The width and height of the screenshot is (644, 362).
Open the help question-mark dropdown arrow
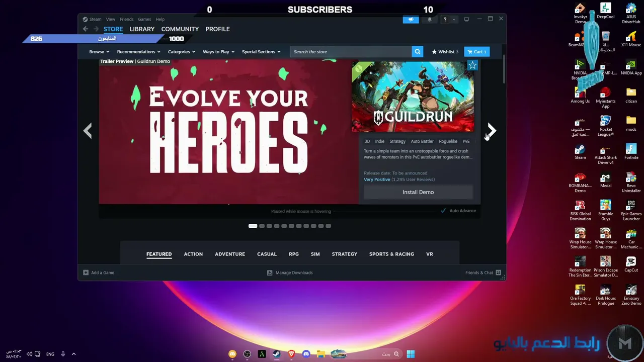pos(454,20)
